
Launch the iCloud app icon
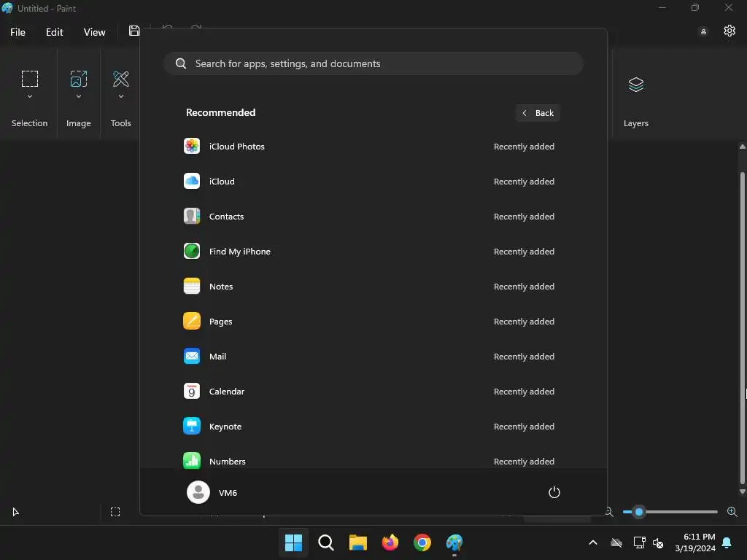point(192,181)
